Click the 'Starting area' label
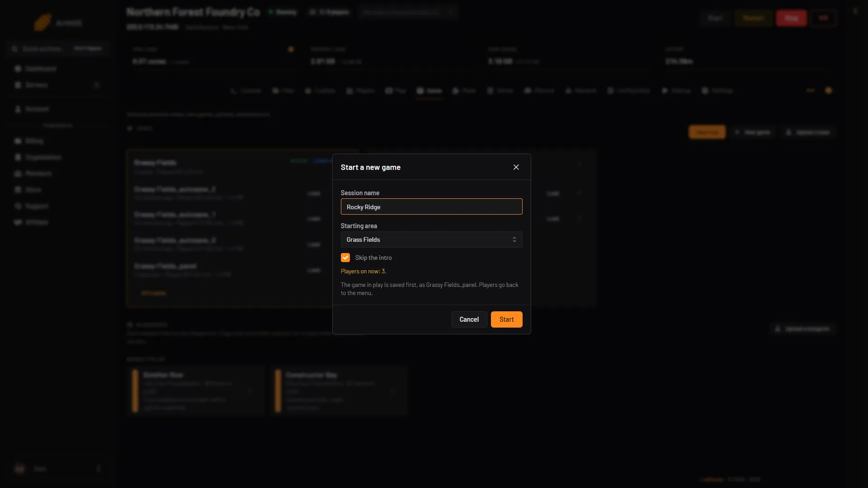Viewport: 868px width, 488px height. click(359, 226)
